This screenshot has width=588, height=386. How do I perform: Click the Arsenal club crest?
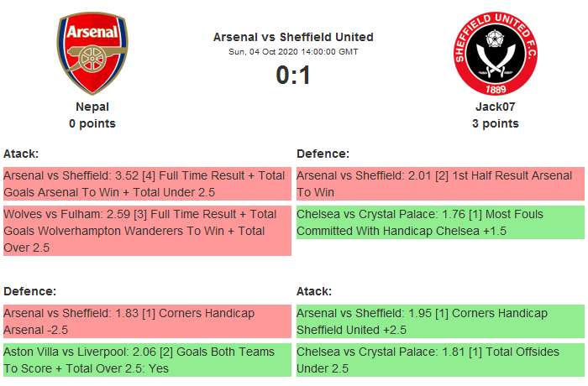tap(92, 54)
